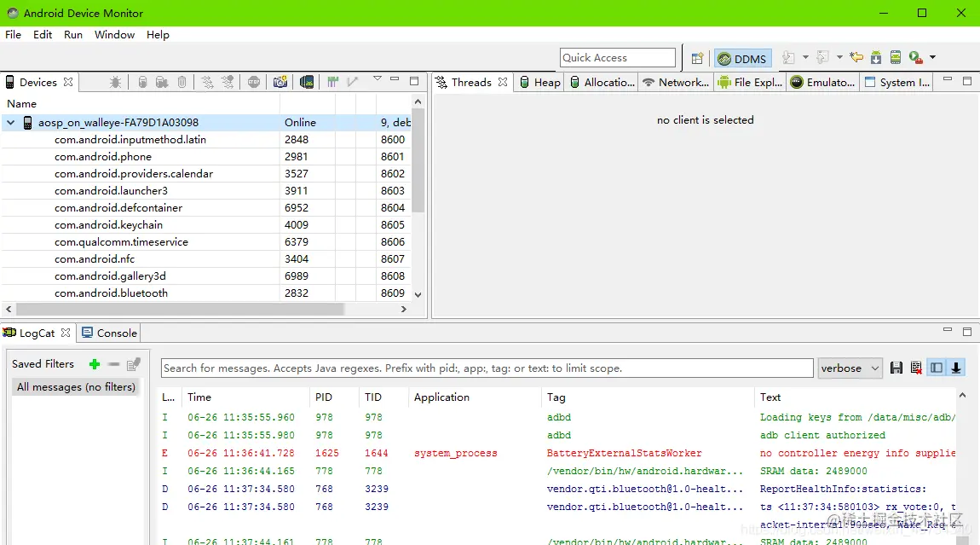Screen dimensions: 980x545
Task: Click the edit logcat filter icon
Action: (x=133, y=364)
